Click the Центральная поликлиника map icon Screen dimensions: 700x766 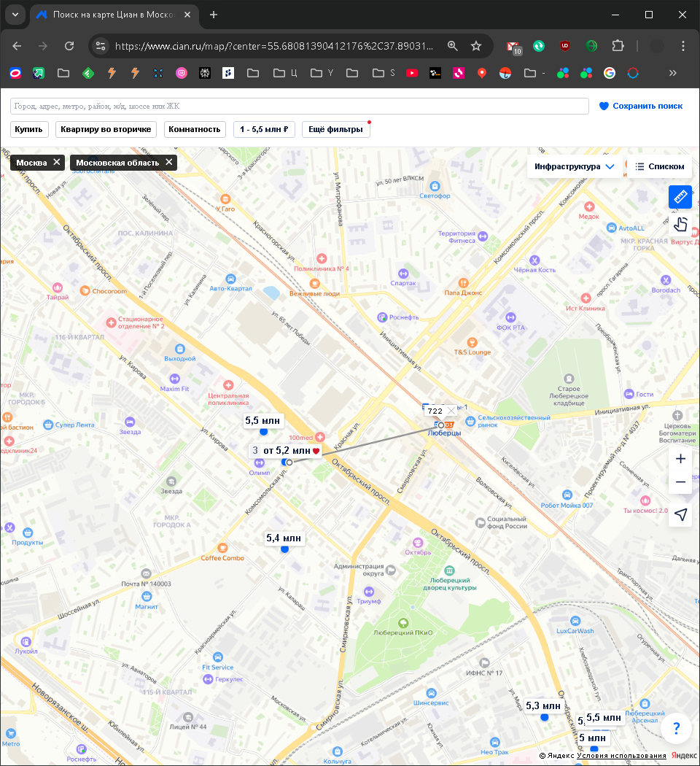click(x=228, y=385)
